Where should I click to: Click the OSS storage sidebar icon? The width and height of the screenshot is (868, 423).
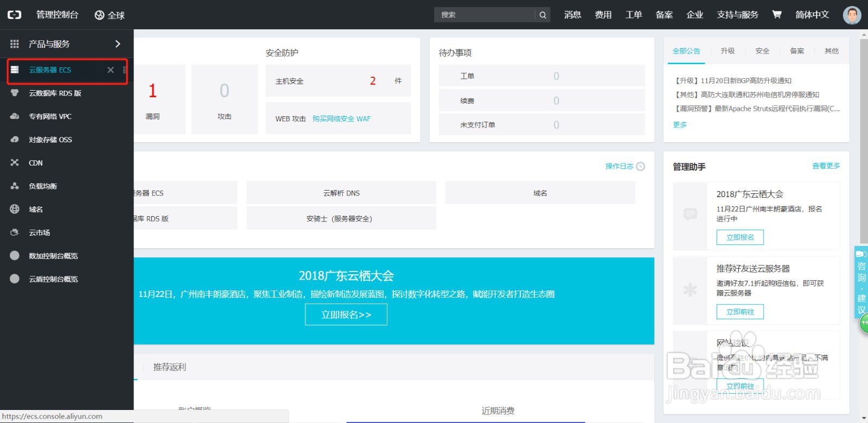[15, 140]
